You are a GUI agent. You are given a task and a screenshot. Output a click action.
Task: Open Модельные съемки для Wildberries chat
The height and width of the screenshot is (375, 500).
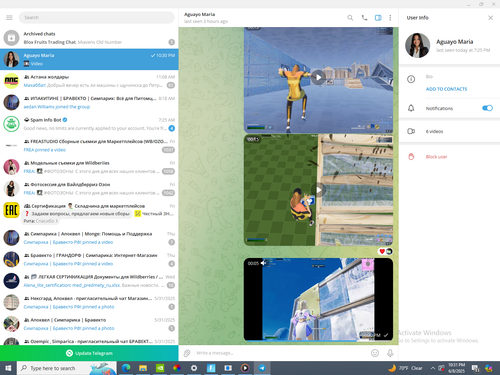[x=89, y=167]
